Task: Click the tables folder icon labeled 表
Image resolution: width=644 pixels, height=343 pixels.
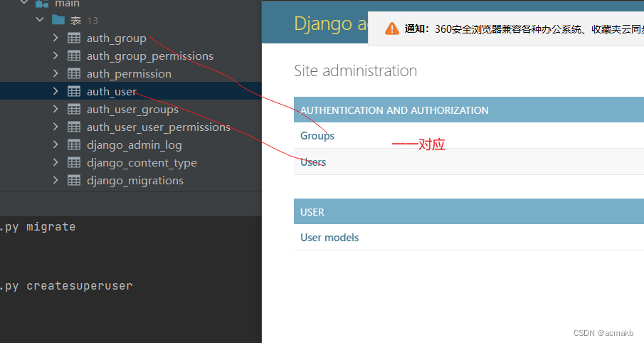Action: click(x=58, y=20)
